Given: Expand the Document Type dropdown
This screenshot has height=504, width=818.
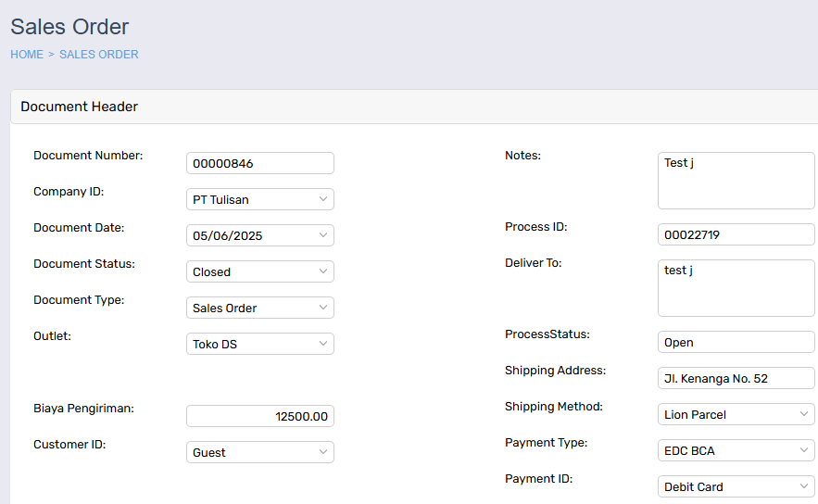Looking at the screenshot, I should click(259, 308).
